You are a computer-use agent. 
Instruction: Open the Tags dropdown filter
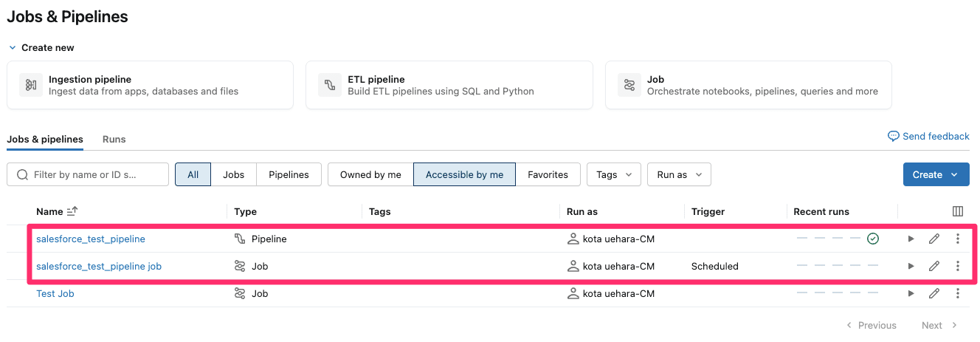click(x=614, y=174)
